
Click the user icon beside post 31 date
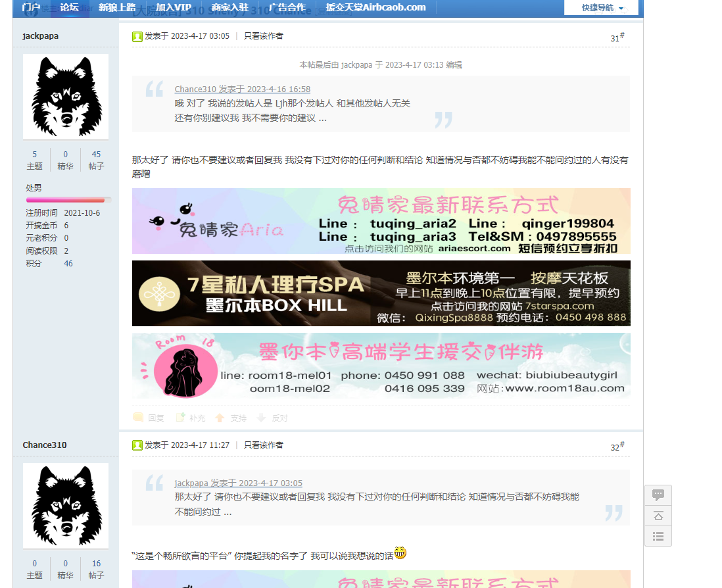[x=137, y=36]
